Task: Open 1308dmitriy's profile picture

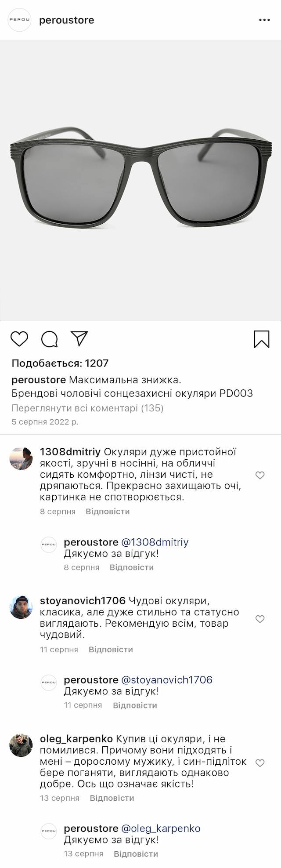Action: coord(21,458)
